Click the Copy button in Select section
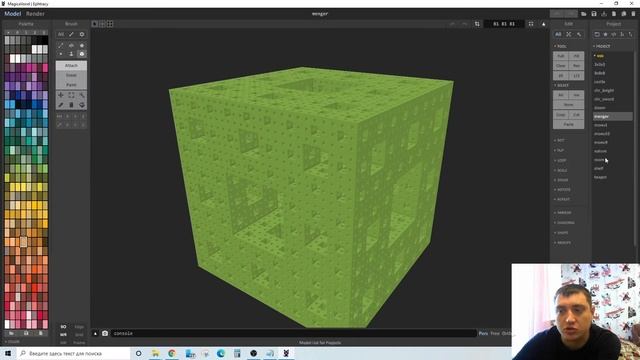This screenshot has width=640, height=360. 561,115
